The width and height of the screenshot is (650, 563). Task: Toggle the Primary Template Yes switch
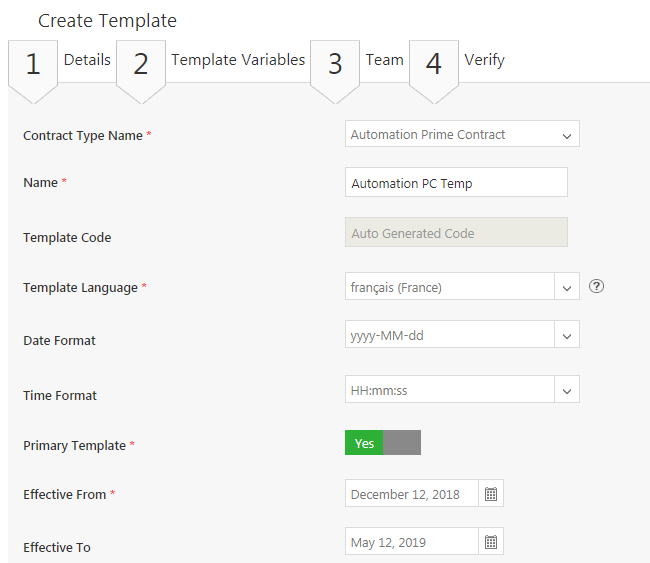click(382, 443)
